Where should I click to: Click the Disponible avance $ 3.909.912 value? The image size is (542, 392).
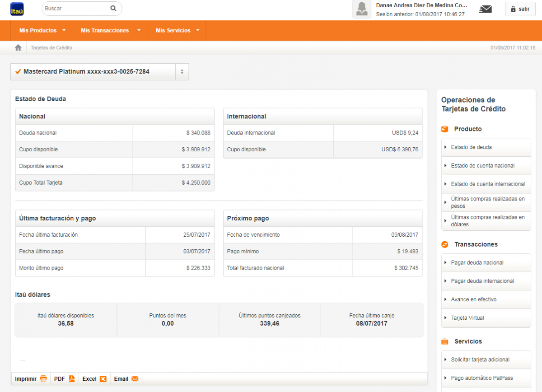click(196, 166)
